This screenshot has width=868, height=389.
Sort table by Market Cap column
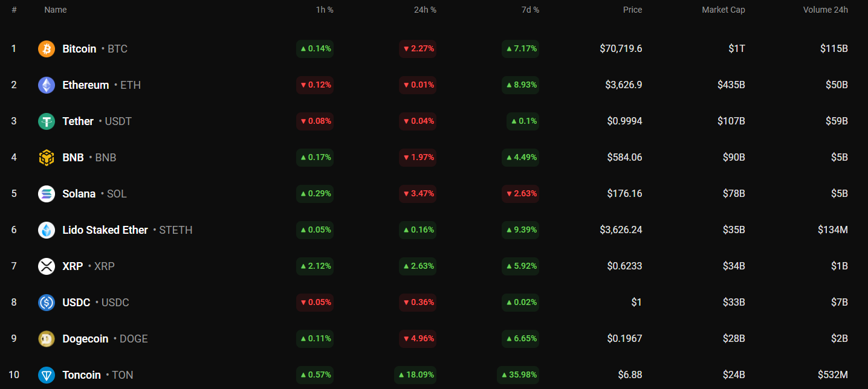coord(723,10)
